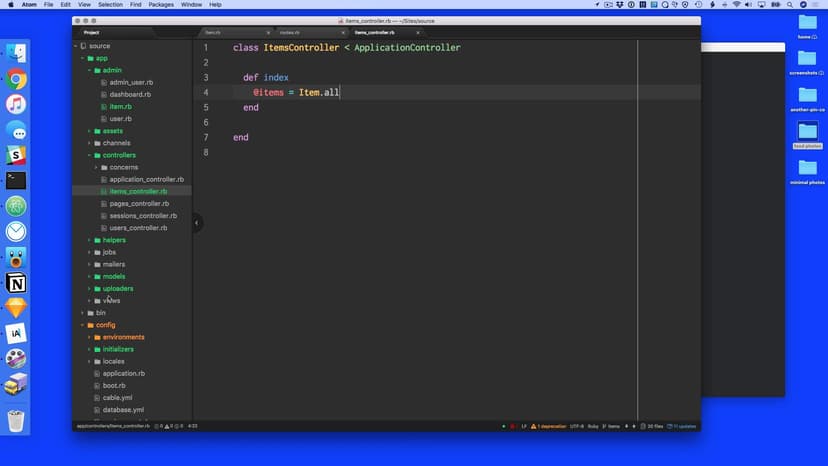
Task: Open the Packages menu
Action: [160, 5]
